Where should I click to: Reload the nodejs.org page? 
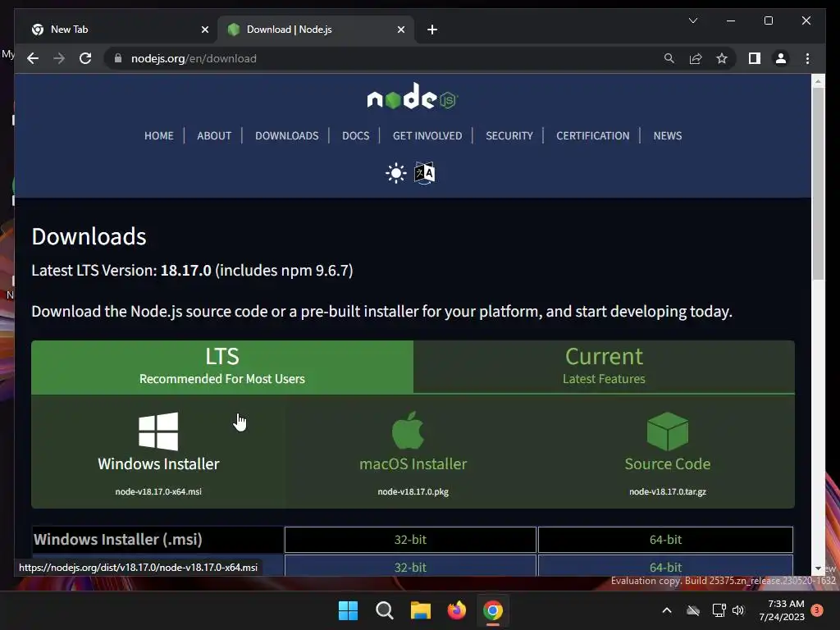(85, 58)
